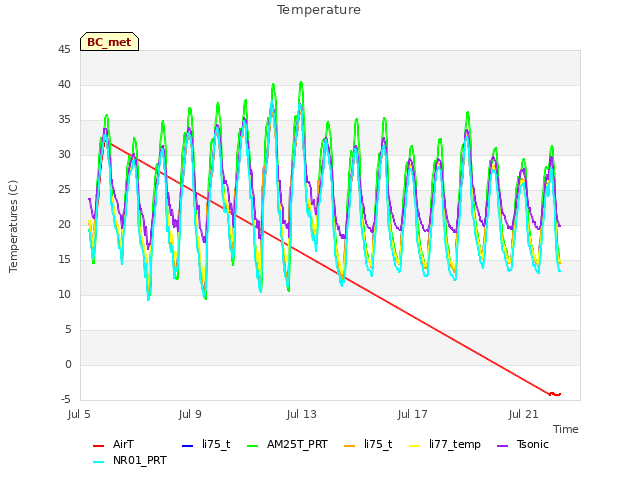Click the "Time" x-axis title

(x=566, y=429)
